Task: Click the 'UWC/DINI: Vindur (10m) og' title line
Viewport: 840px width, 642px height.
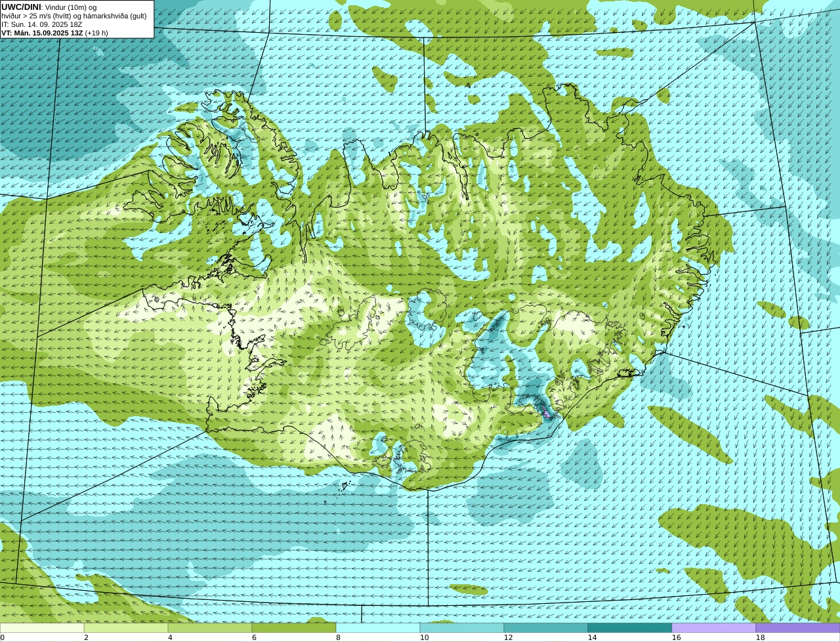Action: point(49,7)
